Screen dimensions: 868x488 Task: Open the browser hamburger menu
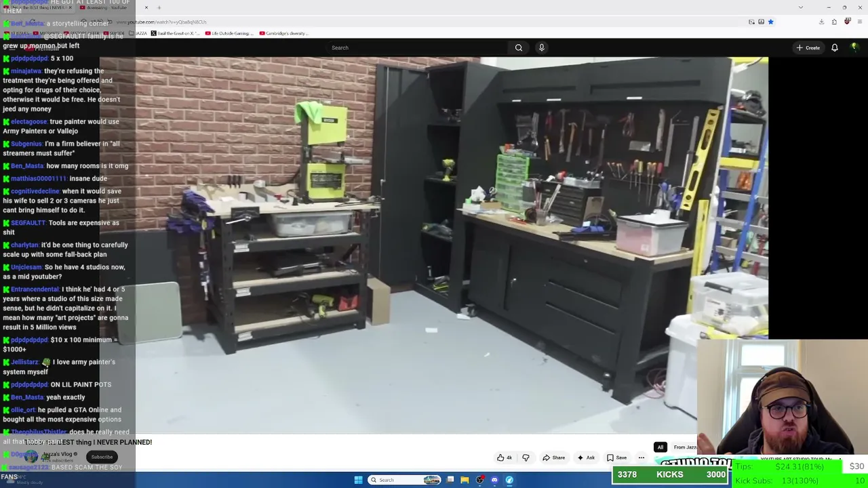[859, 22]
